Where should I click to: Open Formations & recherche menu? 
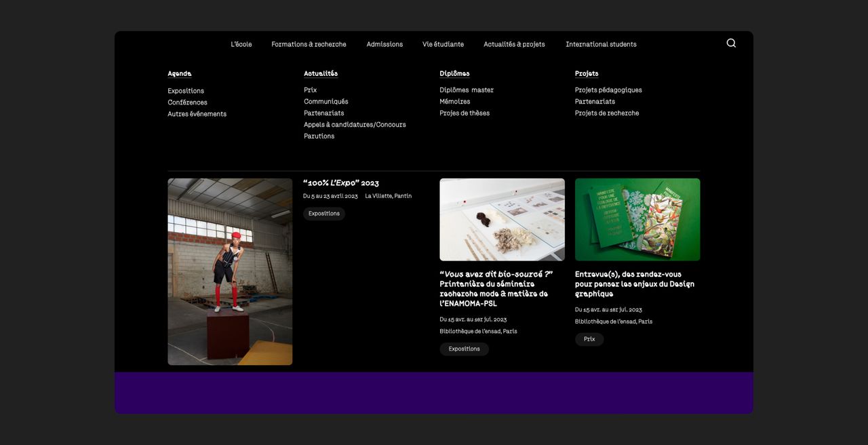[x=309, y=45]
